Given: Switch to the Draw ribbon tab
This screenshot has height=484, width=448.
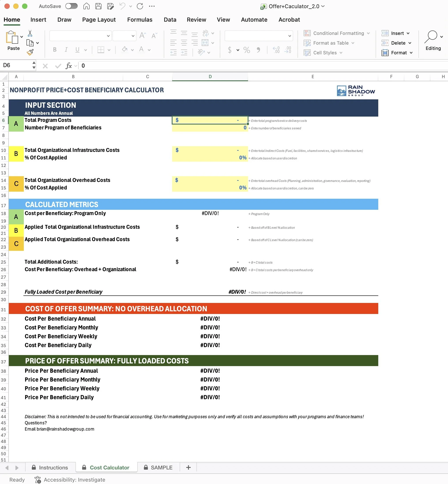Looking at the screenshot, I should pyautogui.click(x=64, y=20).
